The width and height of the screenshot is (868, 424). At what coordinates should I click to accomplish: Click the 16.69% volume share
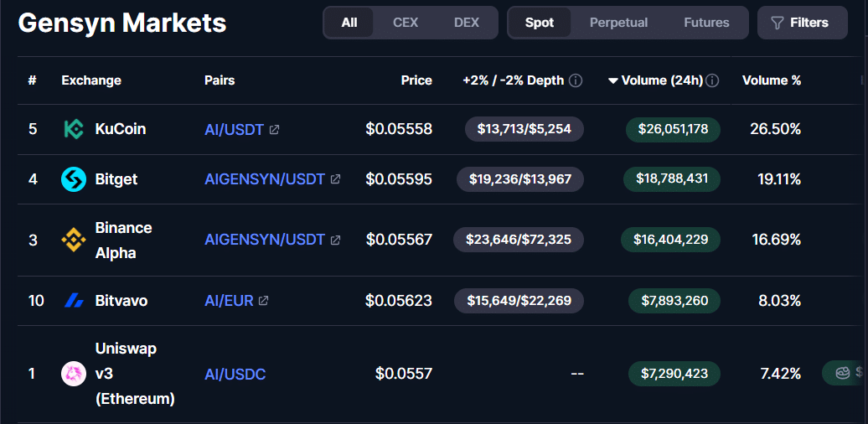tap(777, 240)
